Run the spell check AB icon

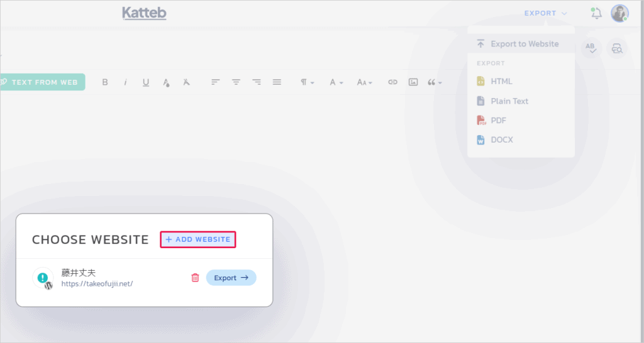coord(591,48)
